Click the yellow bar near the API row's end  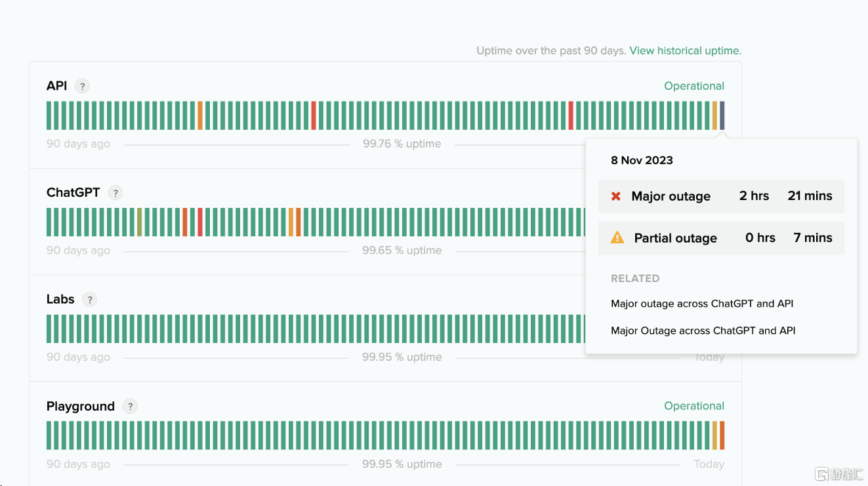pos(714,115)
